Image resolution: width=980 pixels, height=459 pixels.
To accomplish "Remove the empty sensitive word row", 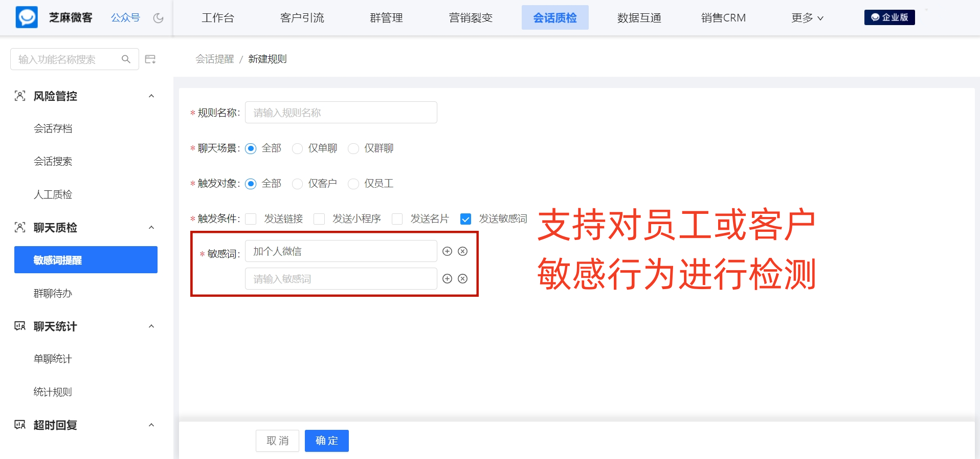I will (x=463, y=279).
